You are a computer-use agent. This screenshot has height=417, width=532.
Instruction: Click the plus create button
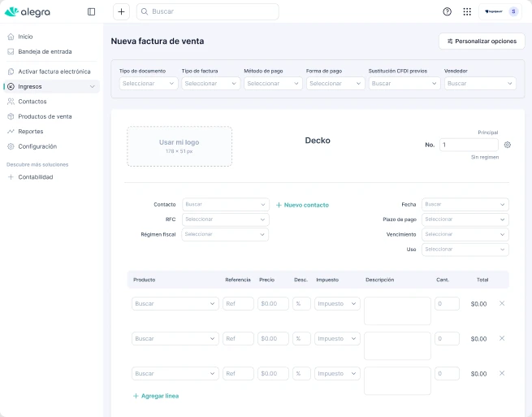coord(121,12)
